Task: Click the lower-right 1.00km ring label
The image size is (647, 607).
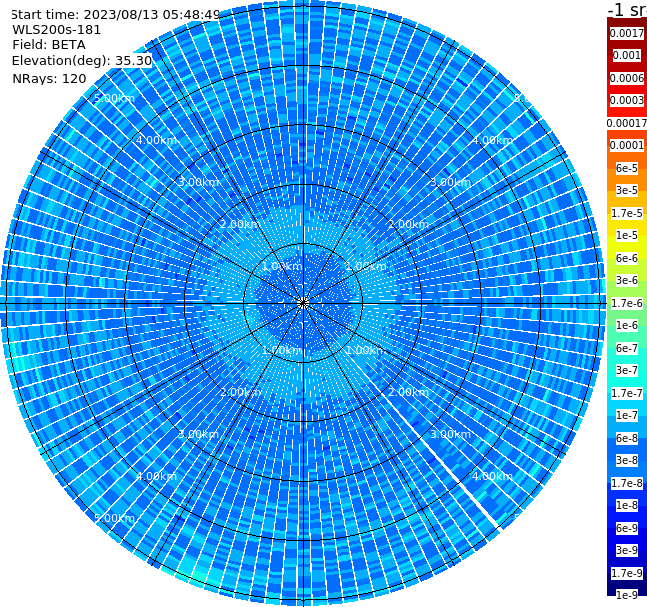Action: pyautogui.click(x=366, y=350)
